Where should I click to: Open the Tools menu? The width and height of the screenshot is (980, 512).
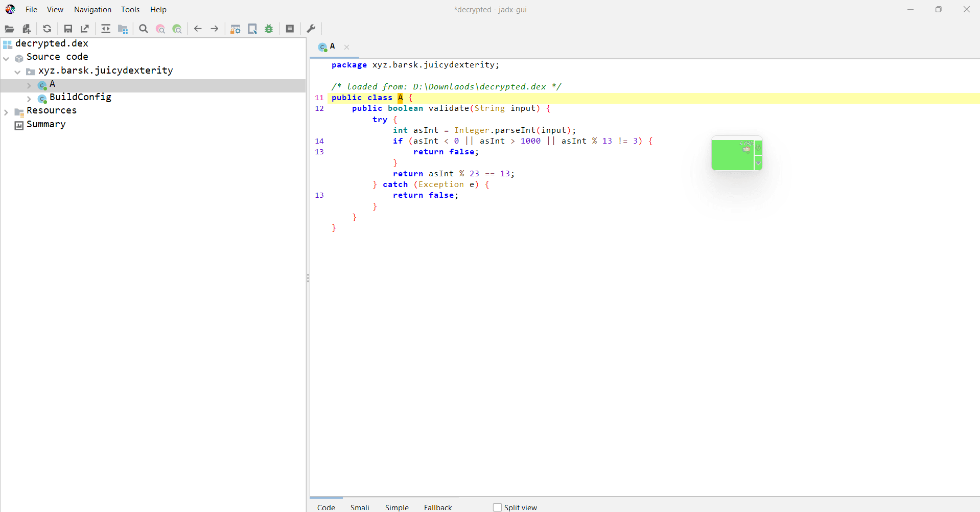[x=130, y=10]
